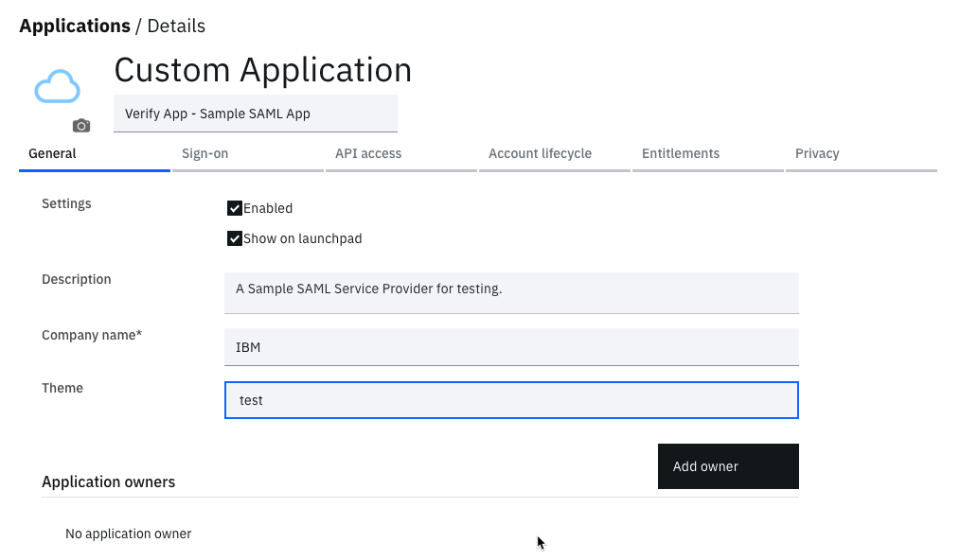This screenshot has height=560, width=960.
Task: Toggle the Show on launchpad checkbox
Action: tap(235, 238)
